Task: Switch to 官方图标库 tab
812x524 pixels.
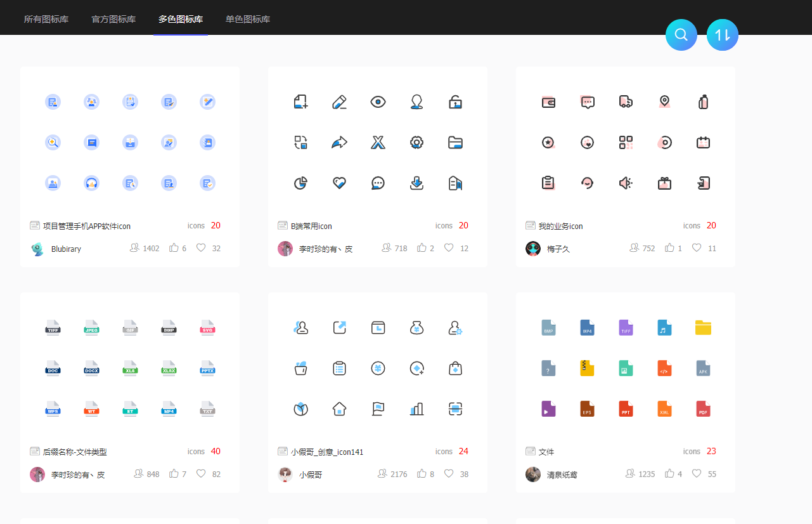Action: [113, 19]
